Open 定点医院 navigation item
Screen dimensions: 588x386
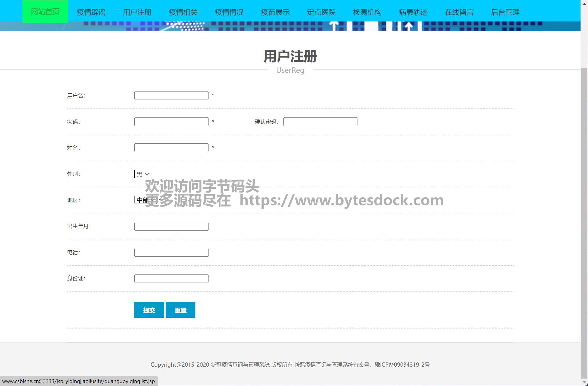coord(321,12)
